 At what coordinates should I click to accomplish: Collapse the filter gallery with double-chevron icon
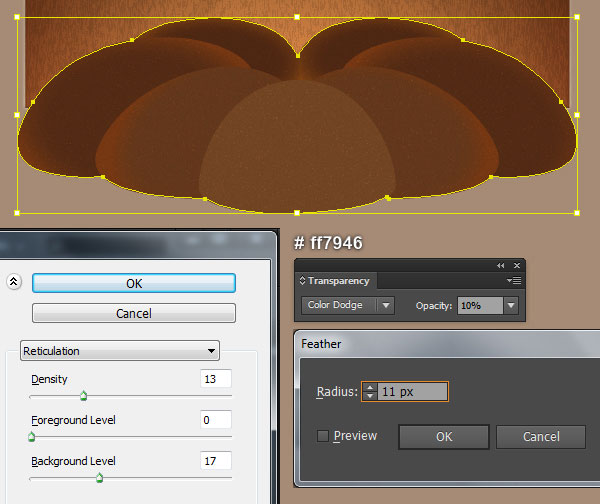[x=14, y=282]
